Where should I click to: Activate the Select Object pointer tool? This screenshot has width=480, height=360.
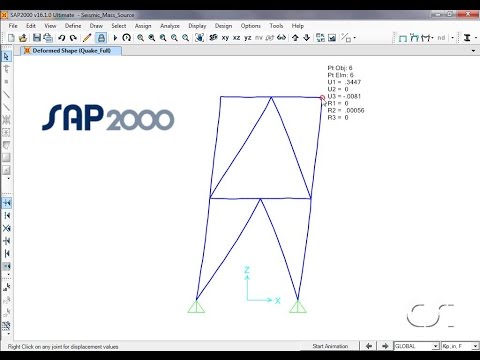pyautogui.click(x=6, y=57)
